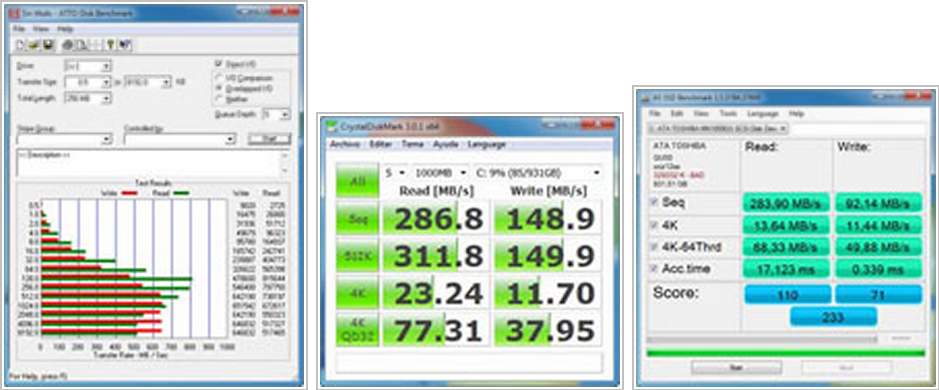Open the Stripe Group dropdown

tap(65, 139)
